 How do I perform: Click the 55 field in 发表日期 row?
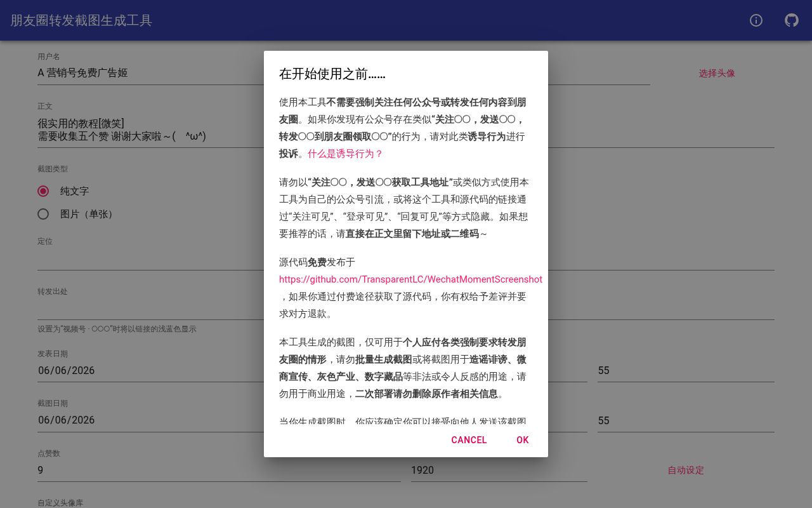(686, 370)
